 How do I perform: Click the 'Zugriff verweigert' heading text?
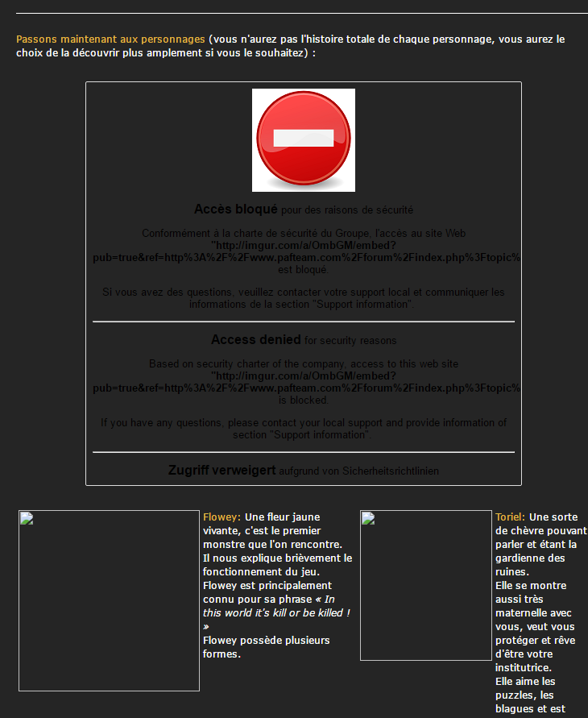222,471
